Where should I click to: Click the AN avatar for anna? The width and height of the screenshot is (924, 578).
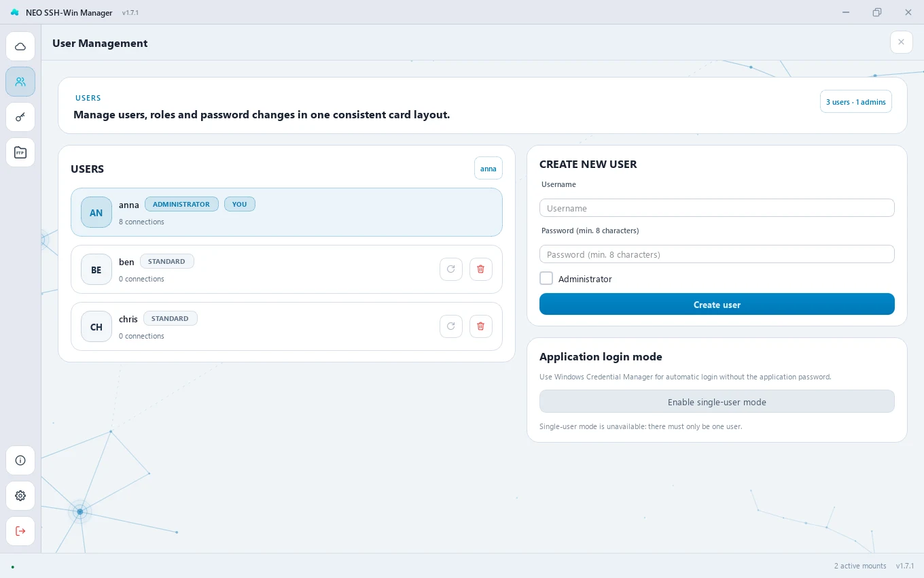(96, 213)
